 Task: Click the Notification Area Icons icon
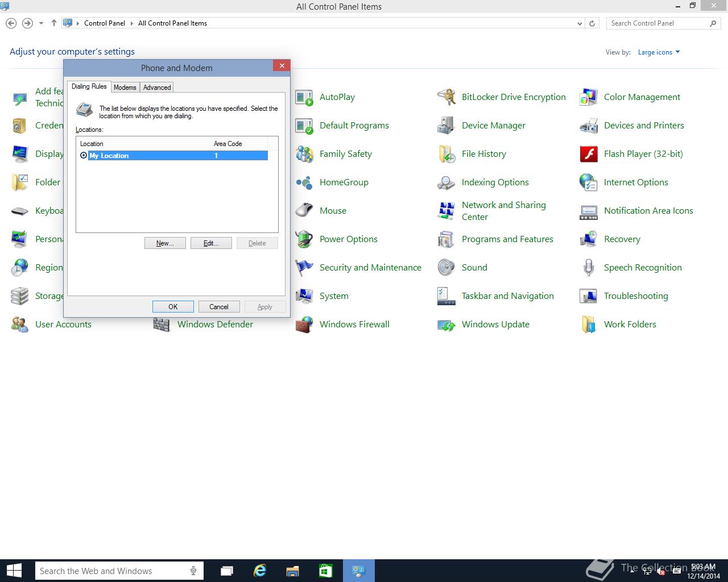[589, 211]
